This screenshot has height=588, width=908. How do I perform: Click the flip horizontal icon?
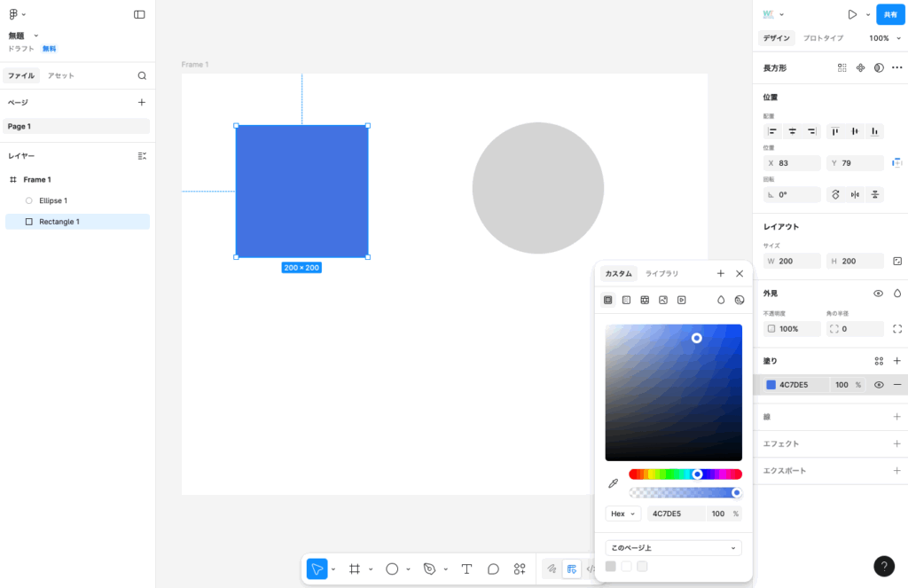point(855,194)
